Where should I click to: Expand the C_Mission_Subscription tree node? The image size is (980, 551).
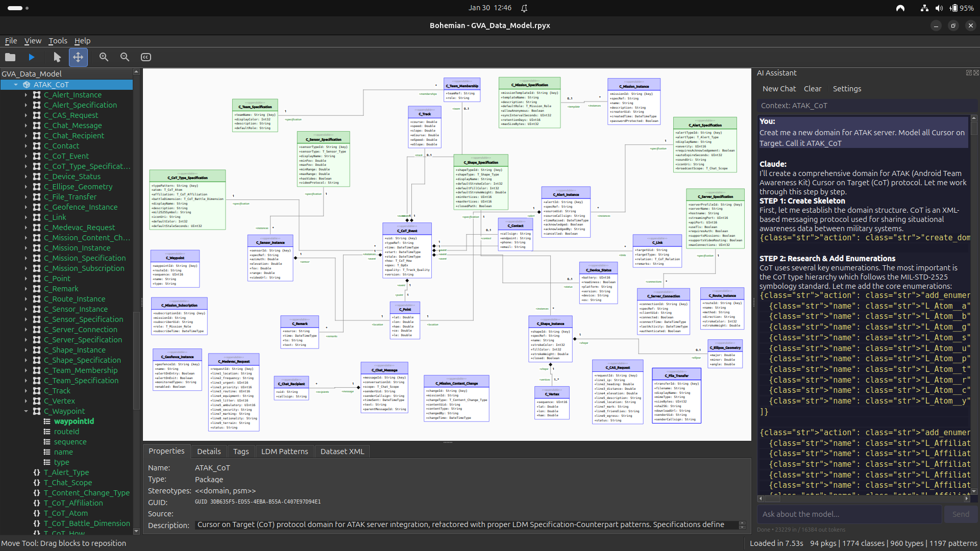point(26,268)
